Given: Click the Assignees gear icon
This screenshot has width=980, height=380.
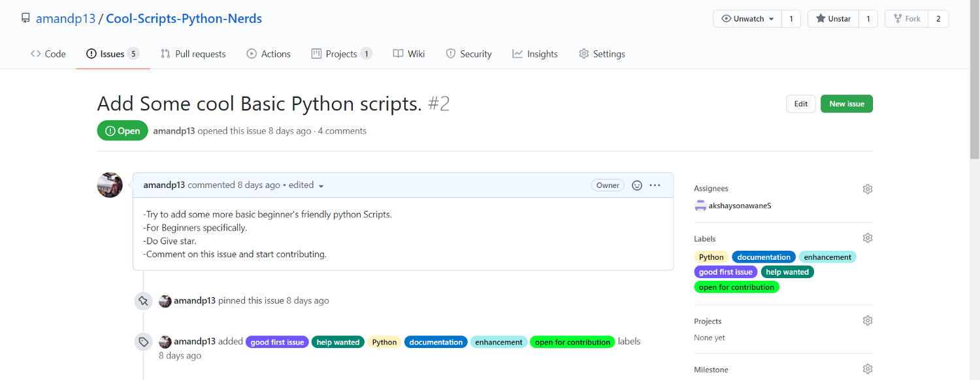Looking at the screenshot, I should click(868, 189).
